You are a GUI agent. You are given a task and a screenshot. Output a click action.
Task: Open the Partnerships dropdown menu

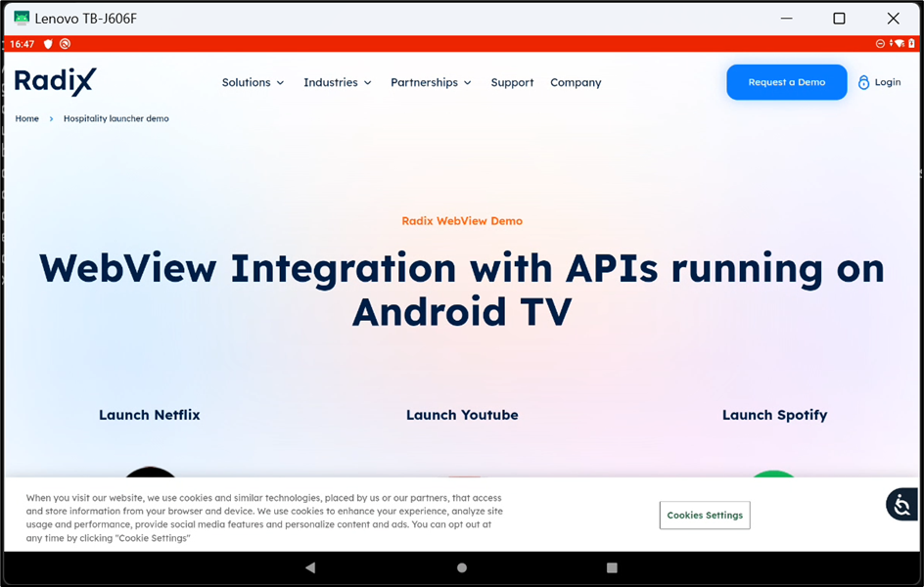pos(431,83)
